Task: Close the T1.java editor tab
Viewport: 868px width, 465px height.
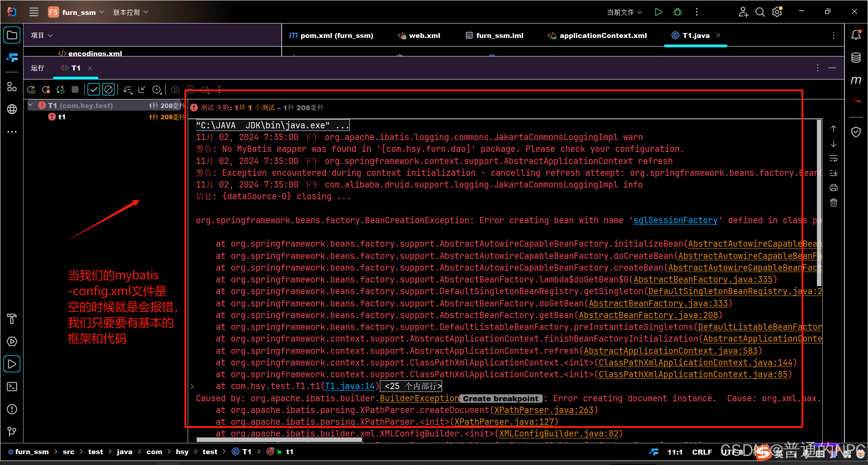Action: click(718, 35)
